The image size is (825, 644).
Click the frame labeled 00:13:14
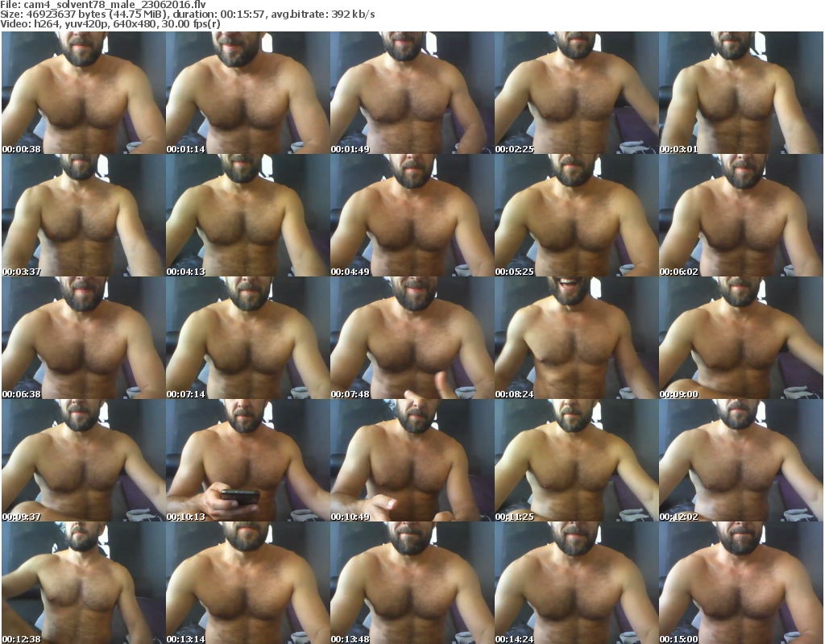(x=248, y=583)
